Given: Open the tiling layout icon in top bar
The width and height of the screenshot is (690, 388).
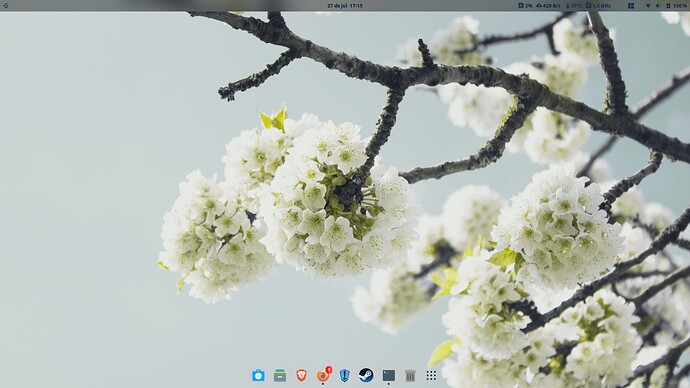Looking at the screenshot, I should pyautogui.click(x=631, y=6).
